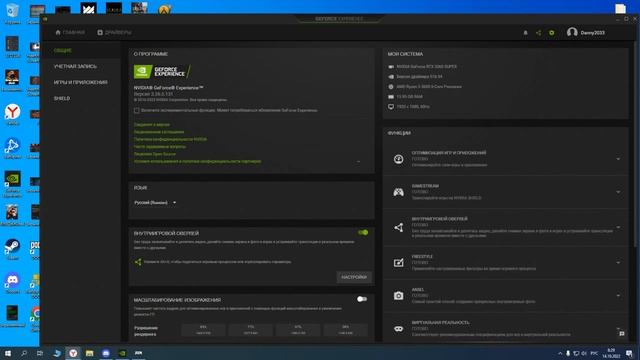Click the volume icon in system tray
This screenshot has width=640, height=360.
pos(584,353)
